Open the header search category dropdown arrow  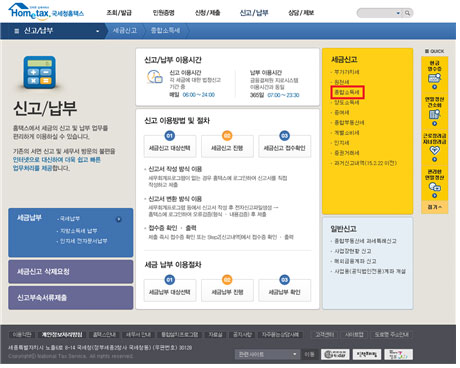[398, 13]
